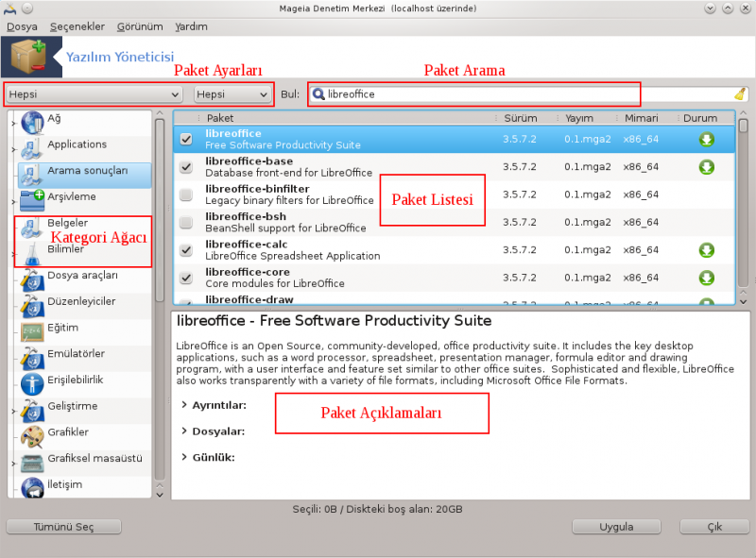
Task: Expand the Günlük section
Action: pos(184,457)
